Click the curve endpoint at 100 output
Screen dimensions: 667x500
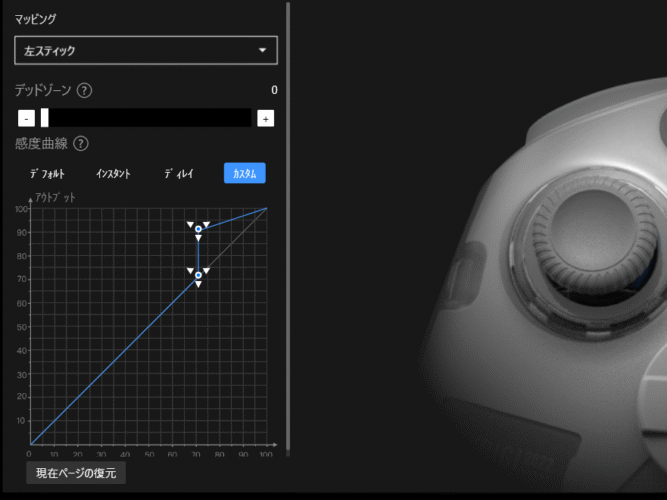(267, 208)
